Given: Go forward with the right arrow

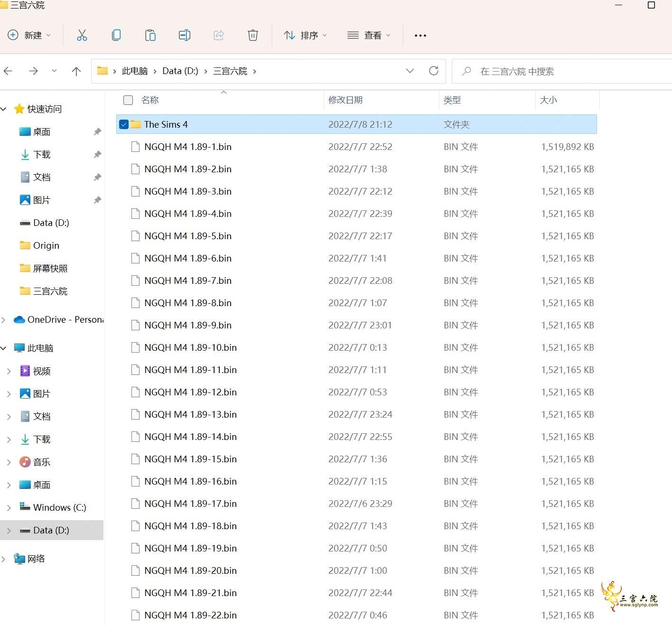Looking at the screenshot, I should click(x=33, y=71).
